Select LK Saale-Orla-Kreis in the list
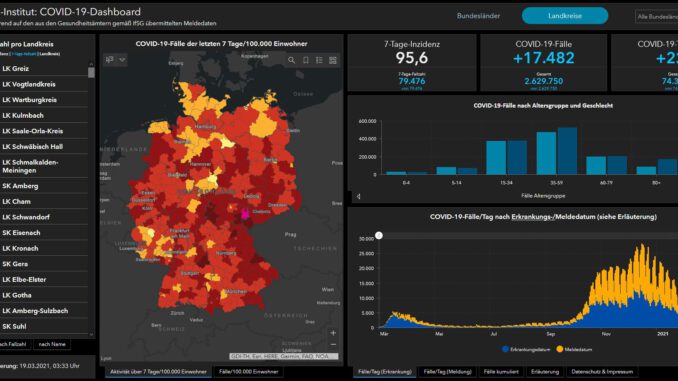The image size is (678, 381). click(44, 131)
